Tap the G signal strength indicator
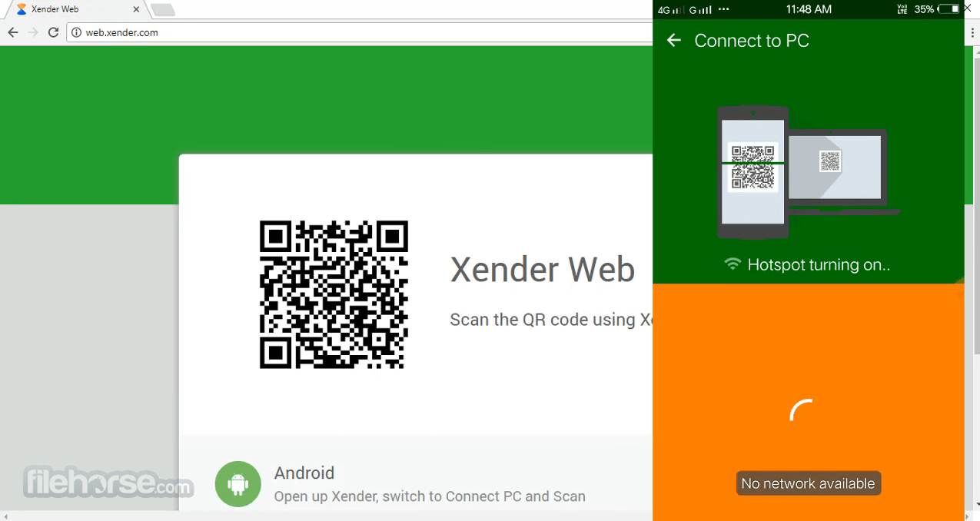The image size is (980, 521). click(700, 10)
